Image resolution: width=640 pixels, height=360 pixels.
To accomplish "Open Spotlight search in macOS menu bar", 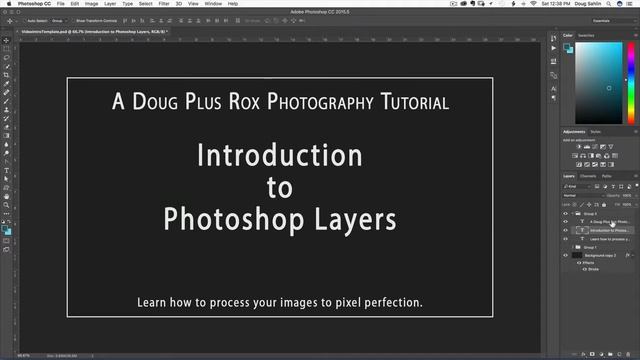I will (609, 4).
